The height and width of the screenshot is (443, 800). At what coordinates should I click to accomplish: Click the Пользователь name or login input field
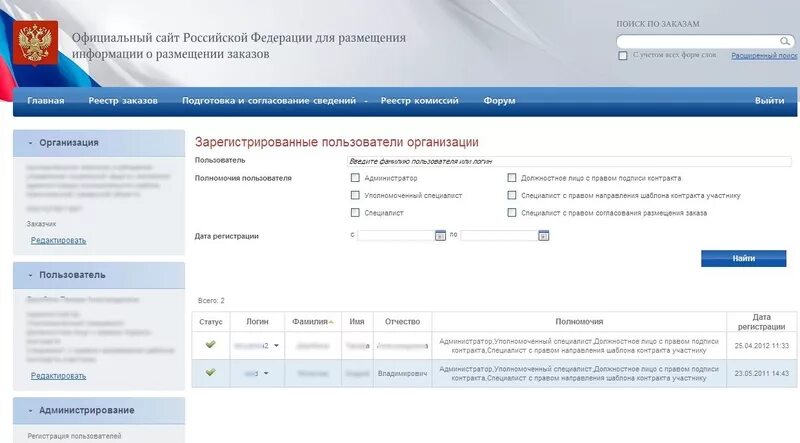[x=569, y=161]
